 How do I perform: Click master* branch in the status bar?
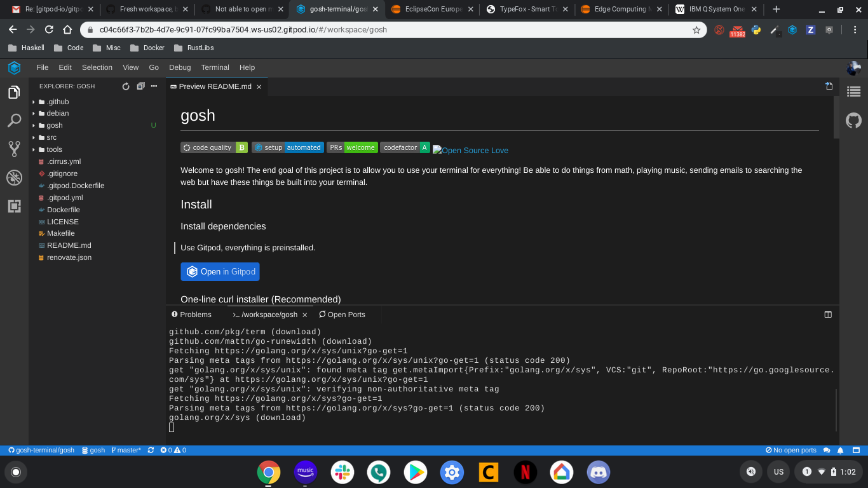point(126,450)
